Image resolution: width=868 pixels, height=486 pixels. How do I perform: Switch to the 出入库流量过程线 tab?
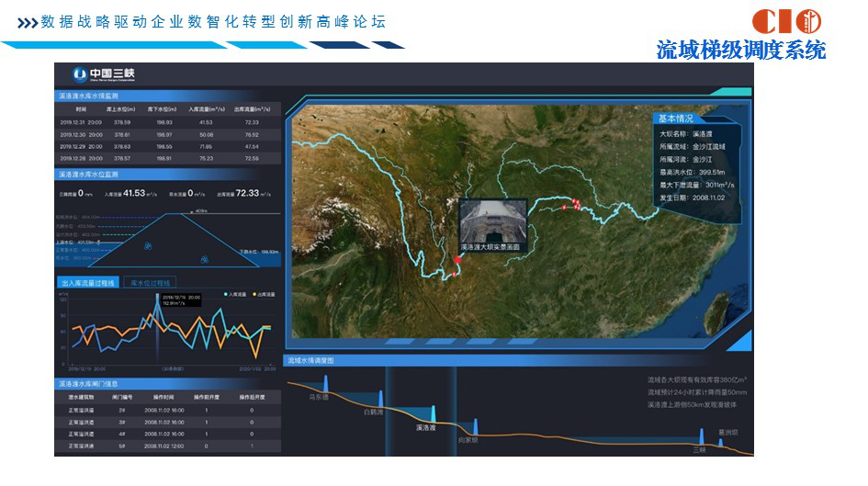pos(88,282)
